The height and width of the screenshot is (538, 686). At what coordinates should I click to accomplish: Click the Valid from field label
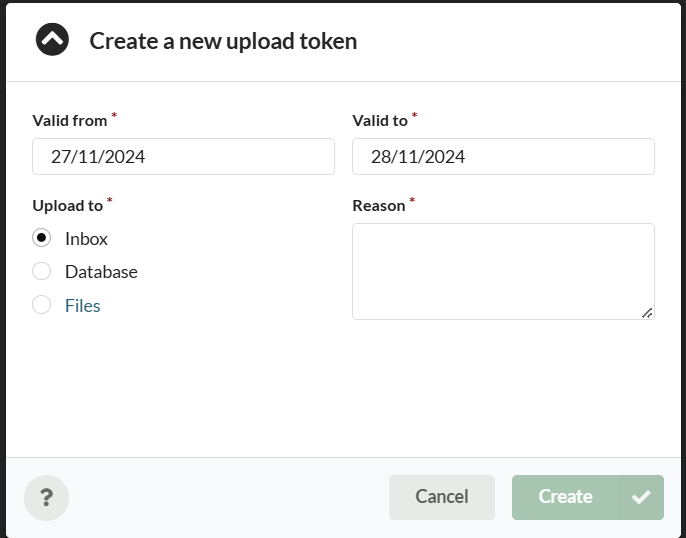70,121
